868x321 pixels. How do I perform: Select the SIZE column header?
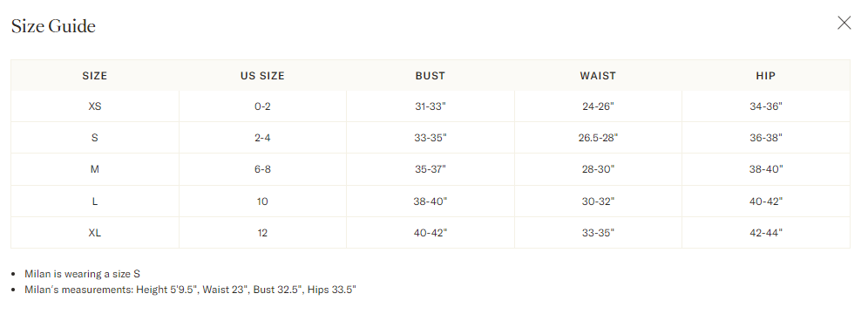coord(95,76)
